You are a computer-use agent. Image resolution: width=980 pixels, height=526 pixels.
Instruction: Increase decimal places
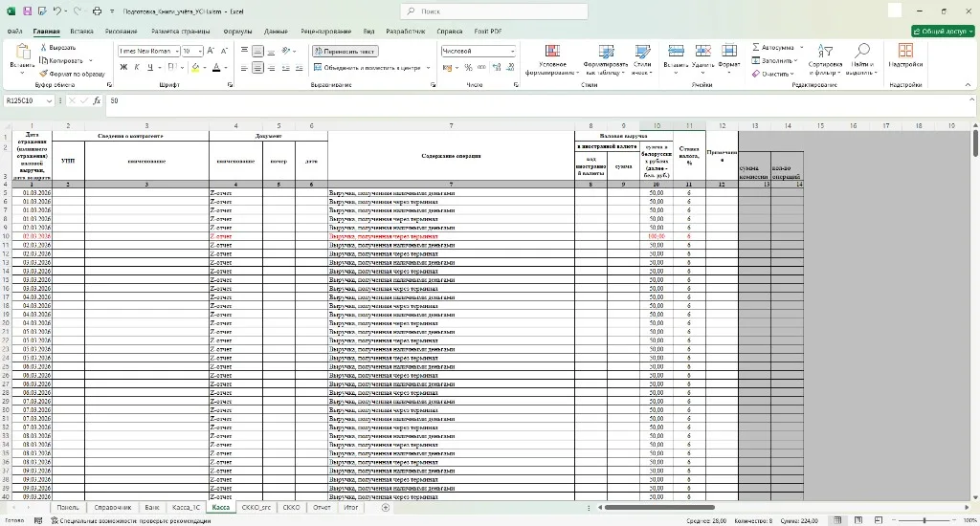click(x=497, y=68)
